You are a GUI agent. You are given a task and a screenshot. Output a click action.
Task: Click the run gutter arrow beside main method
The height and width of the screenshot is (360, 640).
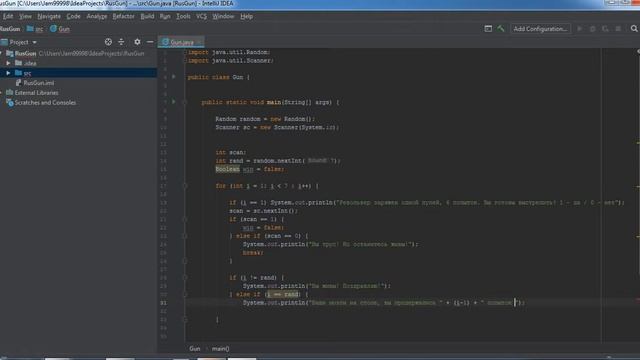(174, 102)
